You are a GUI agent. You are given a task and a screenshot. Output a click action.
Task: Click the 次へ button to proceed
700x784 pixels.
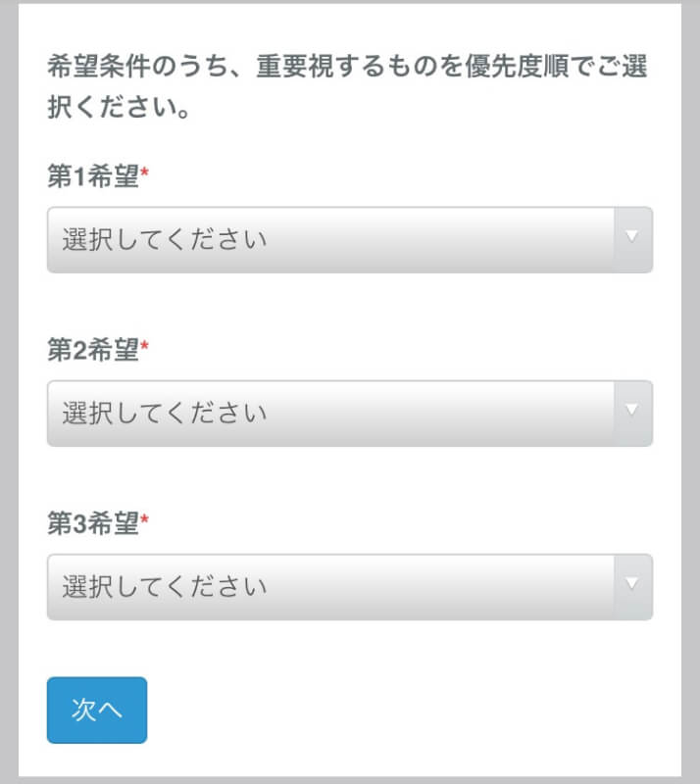(x=96, y=710)
